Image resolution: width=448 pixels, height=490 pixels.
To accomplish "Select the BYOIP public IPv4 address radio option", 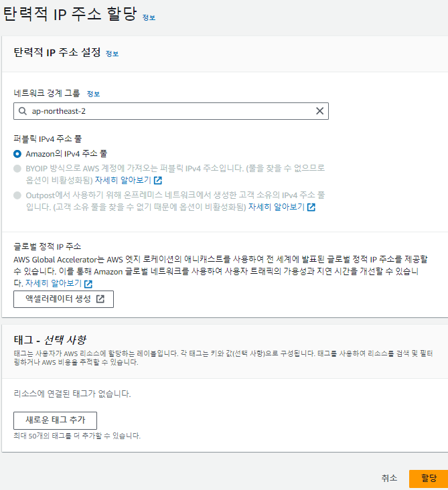I will (17, 169).
